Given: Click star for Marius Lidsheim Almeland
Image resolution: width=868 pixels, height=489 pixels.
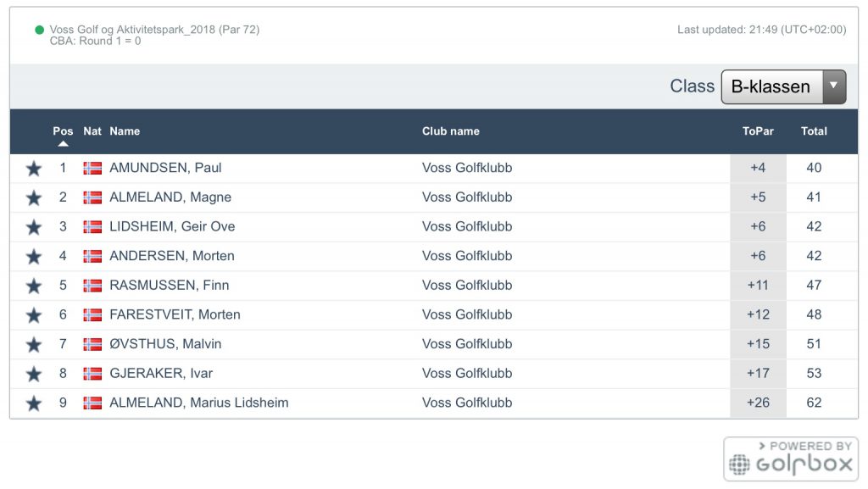Looking at the screenshot, I should point(34,403).
